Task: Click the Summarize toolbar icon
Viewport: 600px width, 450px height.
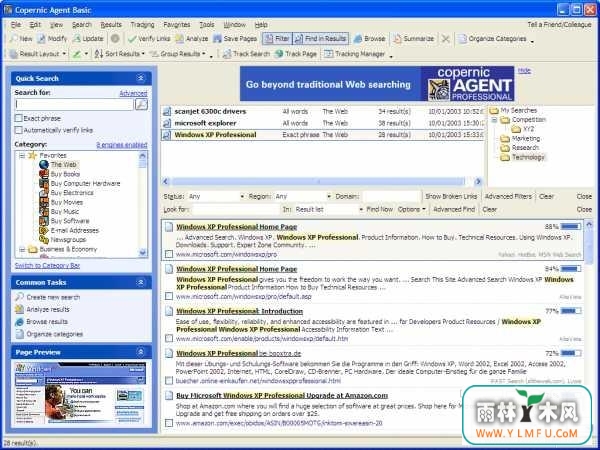Action: (x=398, y=39)
